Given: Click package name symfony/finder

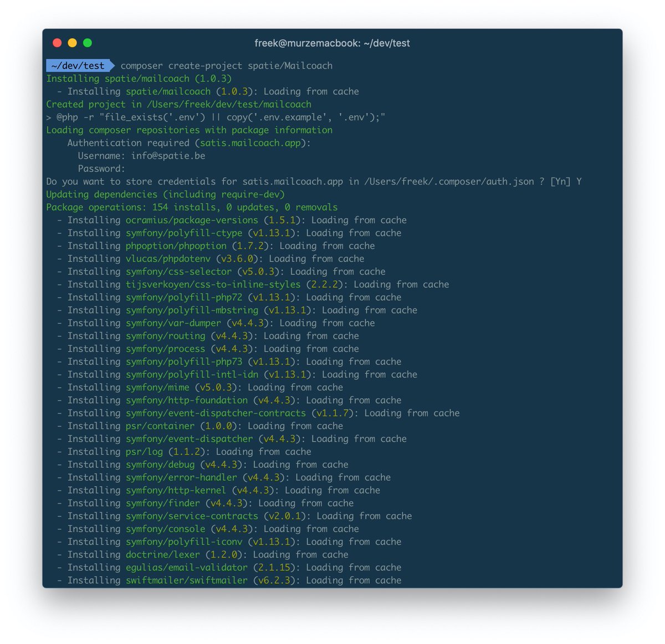Looking at the screenshot, I should 163,503.
